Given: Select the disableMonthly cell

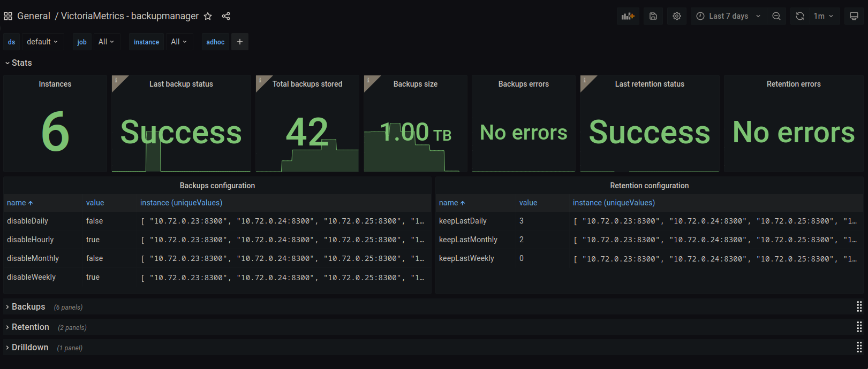Looking at the screenshot, I should tap(33, 258).
